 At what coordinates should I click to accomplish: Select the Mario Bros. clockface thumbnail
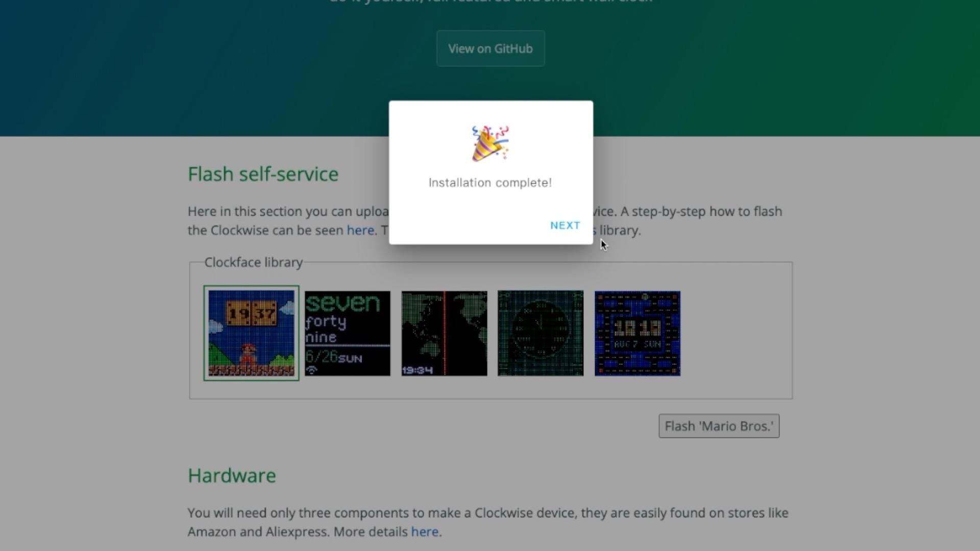pyautogui.click(x=251, y=333)
